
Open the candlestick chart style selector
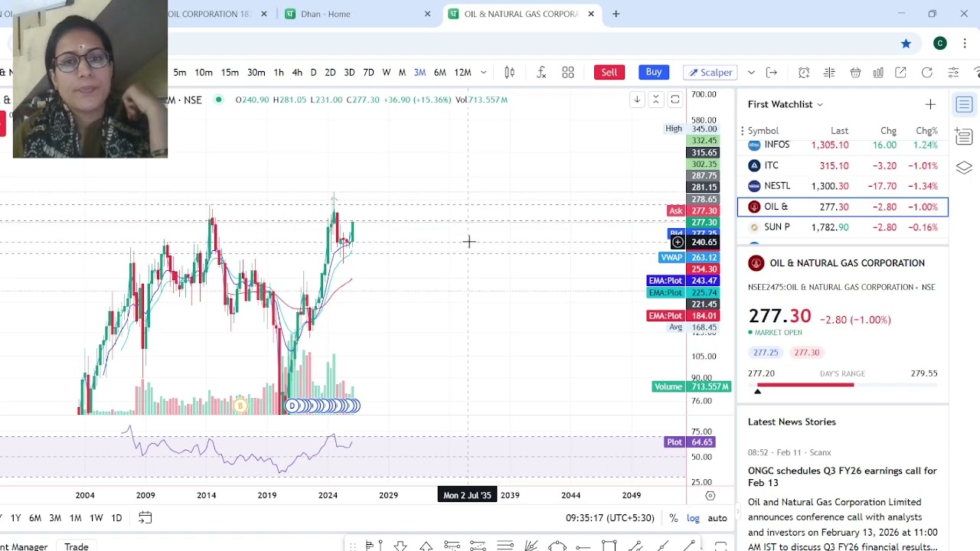[x=510, y=72]
